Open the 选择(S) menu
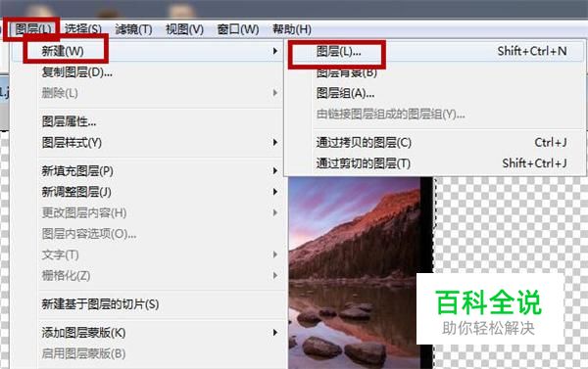 83,29
